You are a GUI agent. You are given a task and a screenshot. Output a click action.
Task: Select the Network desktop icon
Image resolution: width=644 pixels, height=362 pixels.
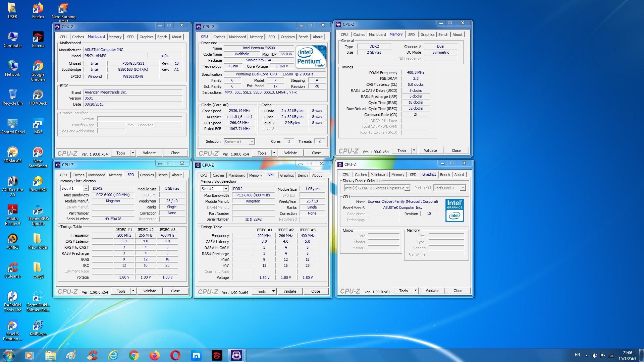12,68
